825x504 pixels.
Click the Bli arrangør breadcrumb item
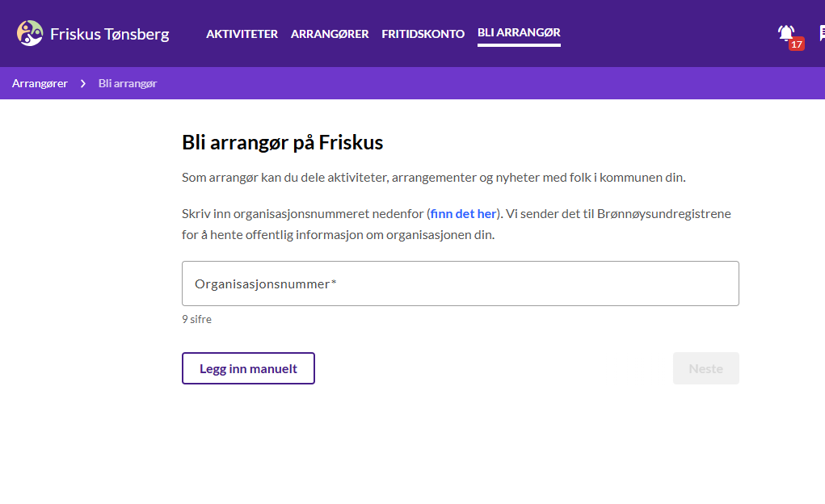coord(128,84)
